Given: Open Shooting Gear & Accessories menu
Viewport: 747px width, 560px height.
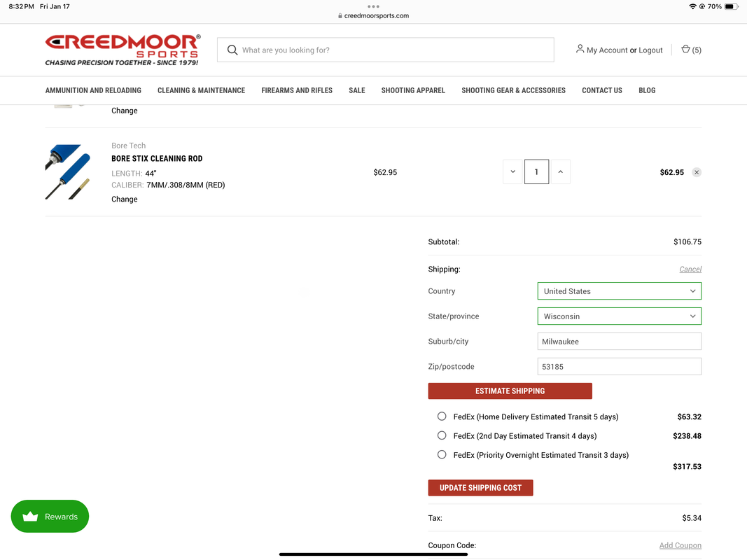Looking at the screenshot, I should [514, 90].
